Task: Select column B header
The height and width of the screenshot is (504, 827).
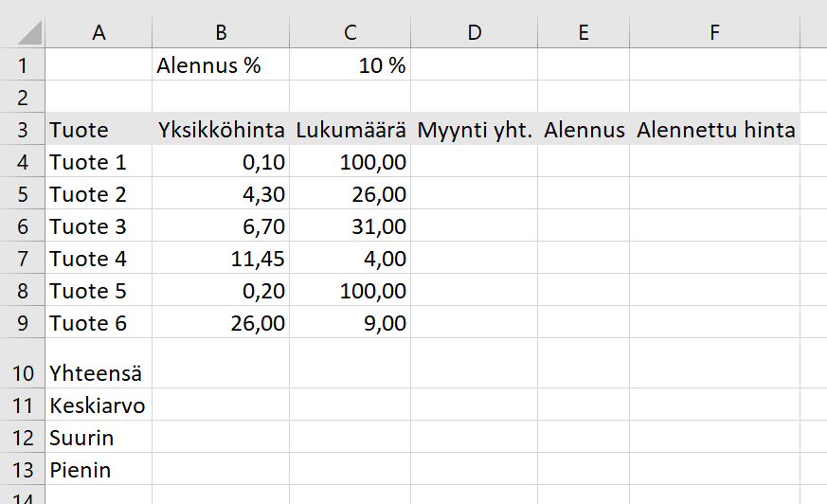Action: [221, 32]
